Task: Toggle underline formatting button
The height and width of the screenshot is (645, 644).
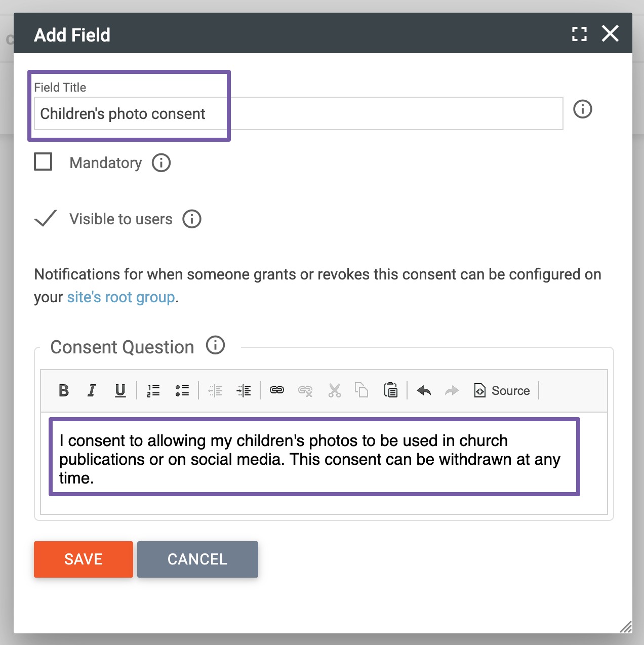Action: [x=120, y=390]
